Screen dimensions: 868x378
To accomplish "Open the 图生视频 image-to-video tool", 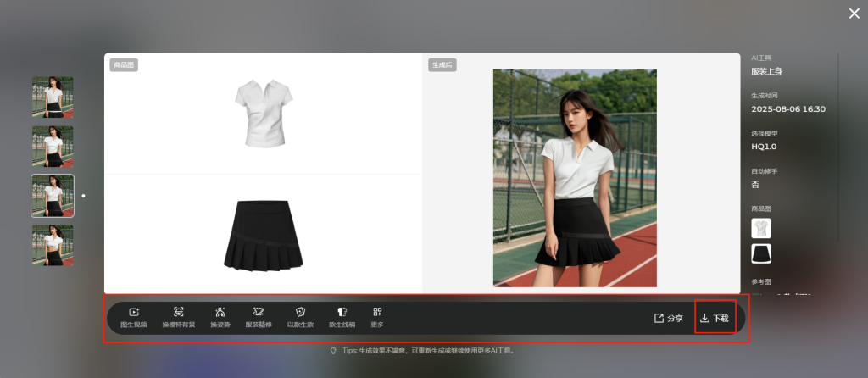I will pos(134,318).
